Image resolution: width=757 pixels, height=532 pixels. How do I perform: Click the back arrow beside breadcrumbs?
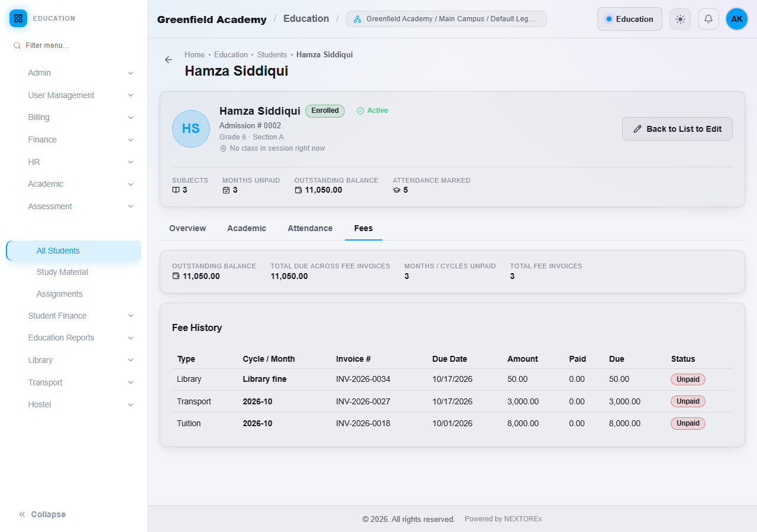tap(169, 60)
